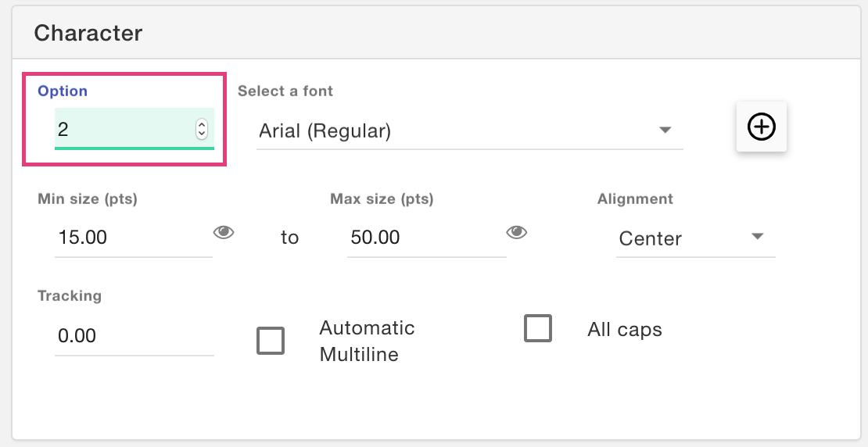The height and width of the screenshot is (447, 868).
Task: Click the Alignment dropdown arrow
Action: pyautogui.click(x=757, y=237)
